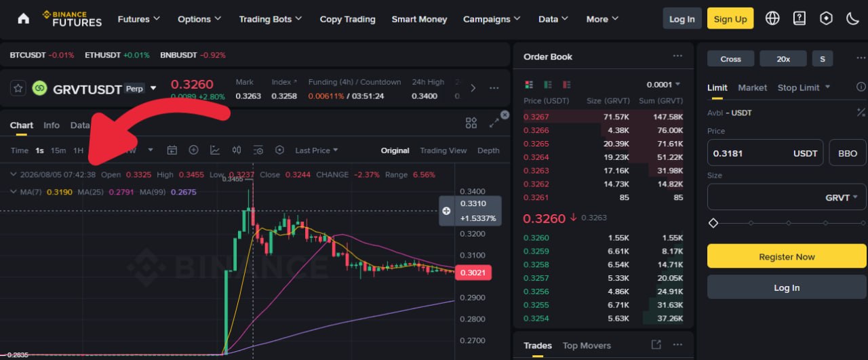868x360 pixels.
Task: Open chart hexagon settings icon
Action: 279,150
